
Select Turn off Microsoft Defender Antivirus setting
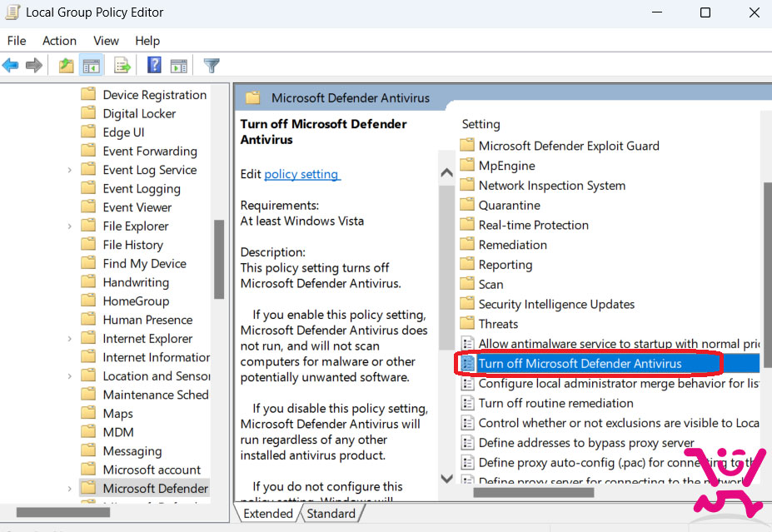pyautogui.click(x=610, y=363)
